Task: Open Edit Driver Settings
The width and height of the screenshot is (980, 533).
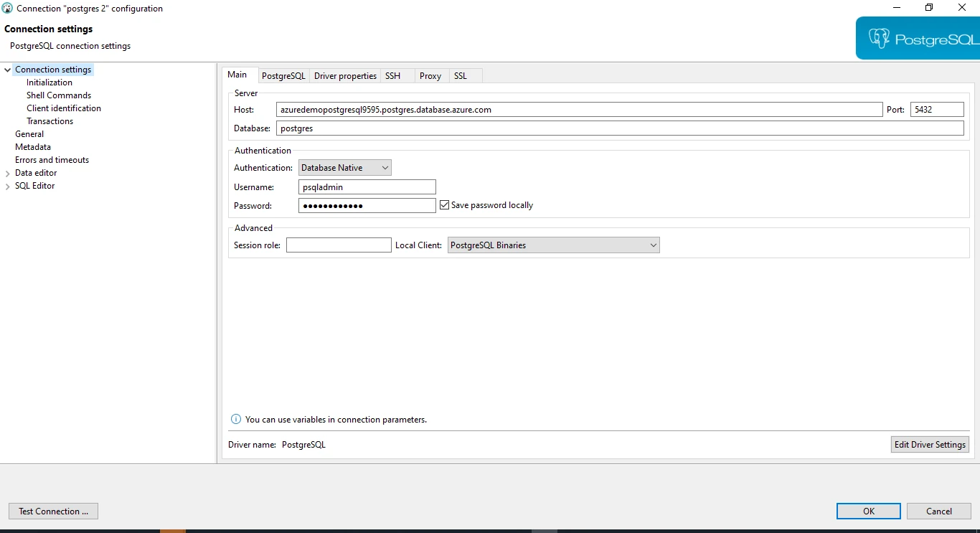Action: point(930,444)
